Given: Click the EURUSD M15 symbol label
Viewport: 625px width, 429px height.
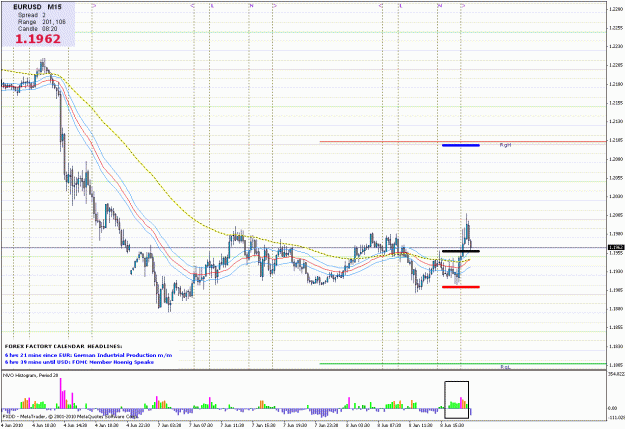Looking at the screenshot, I should pos(37,7).
